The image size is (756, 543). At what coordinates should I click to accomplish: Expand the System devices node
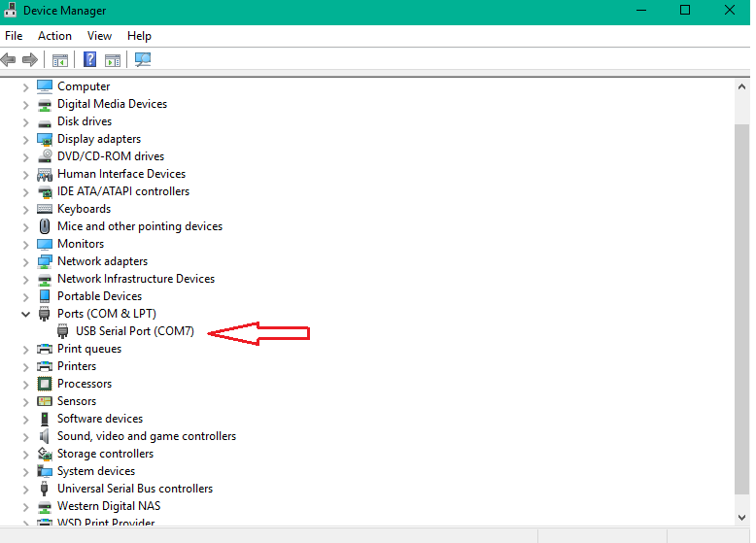tap(25, 472)
